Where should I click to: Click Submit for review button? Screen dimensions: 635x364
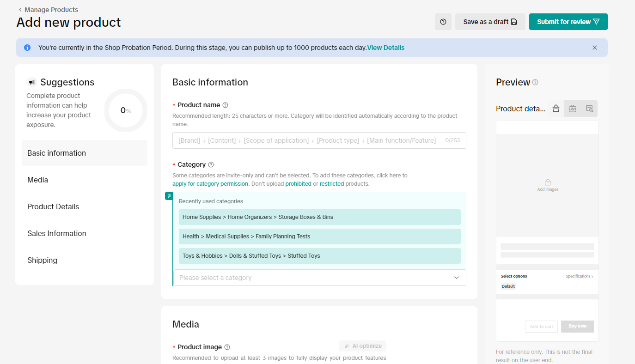(x=568, y=22)
